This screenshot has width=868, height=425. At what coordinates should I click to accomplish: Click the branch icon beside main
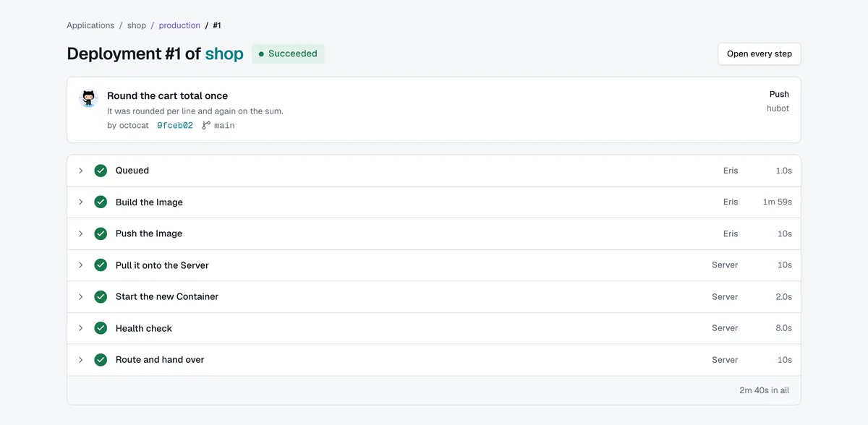pos(206,125)
